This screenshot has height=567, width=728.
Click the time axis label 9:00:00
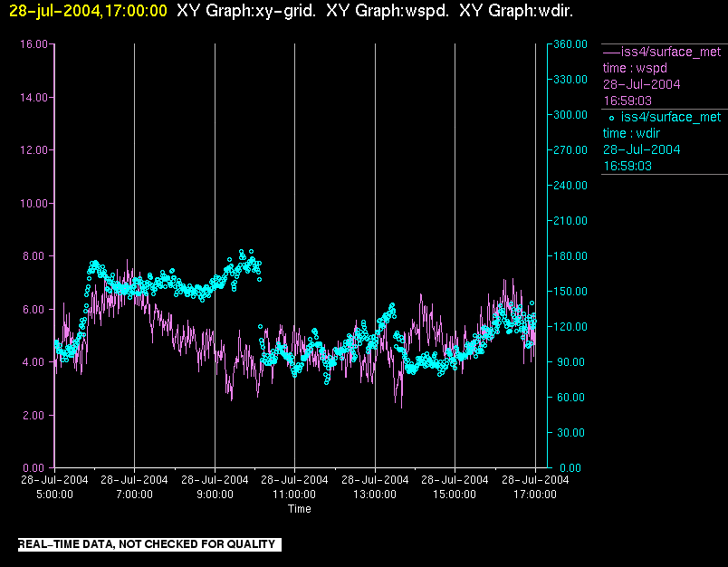[x=215, y=495]
